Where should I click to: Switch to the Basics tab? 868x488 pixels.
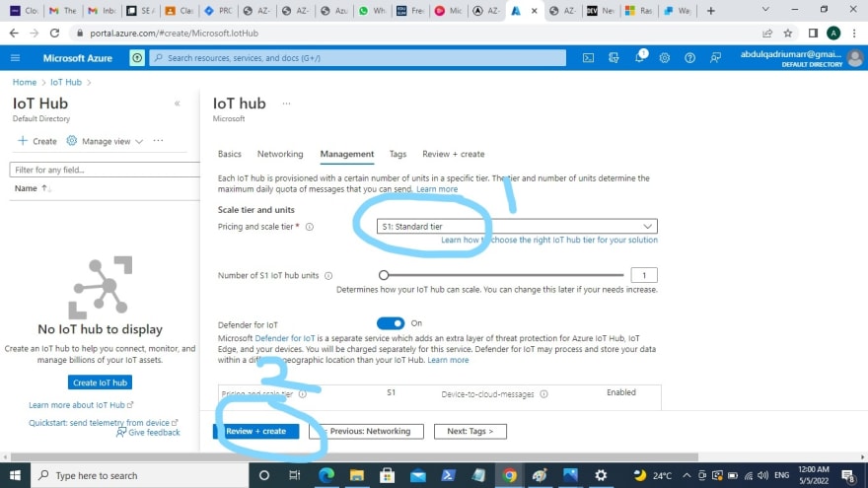229,154
